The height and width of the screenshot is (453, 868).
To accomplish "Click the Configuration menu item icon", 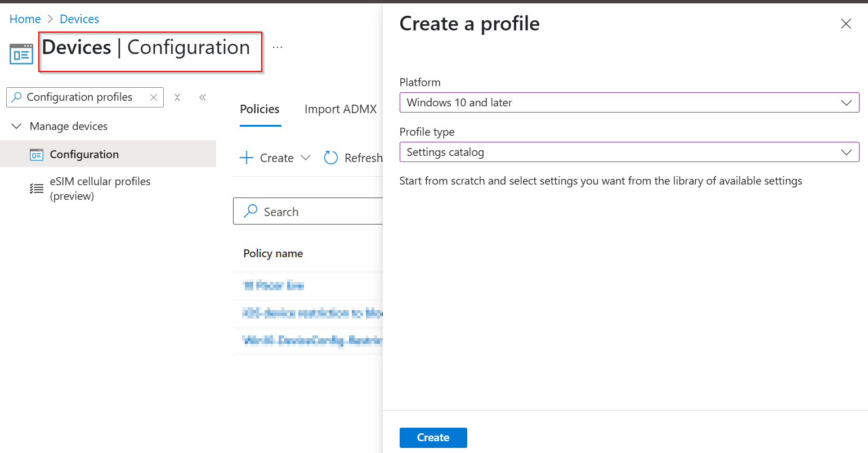I will pos(37,154).
